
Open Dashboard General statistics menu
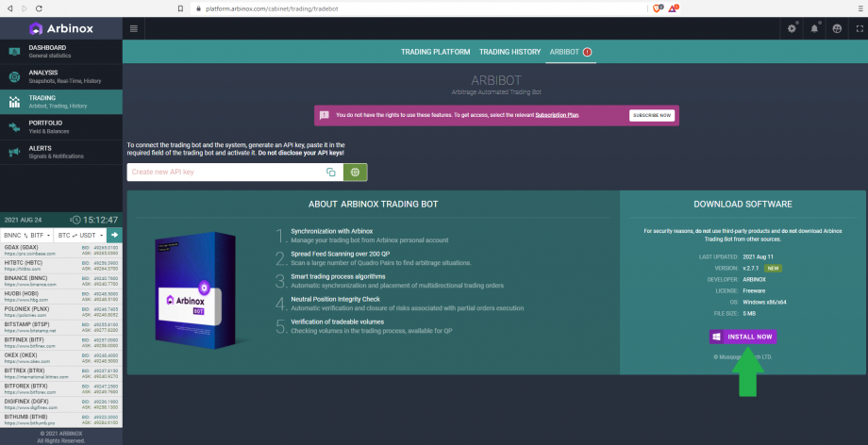(61, 52)
